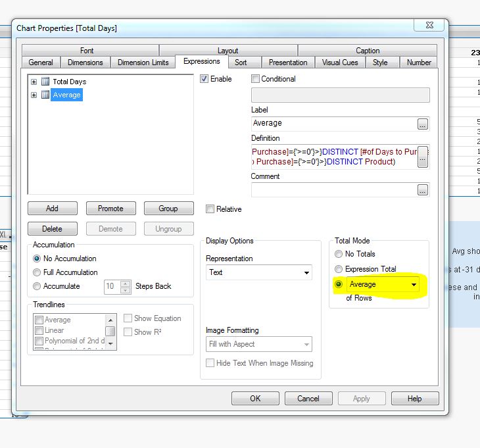
Task: Open Help for Chart Properties
Action: tap(415, 398)
